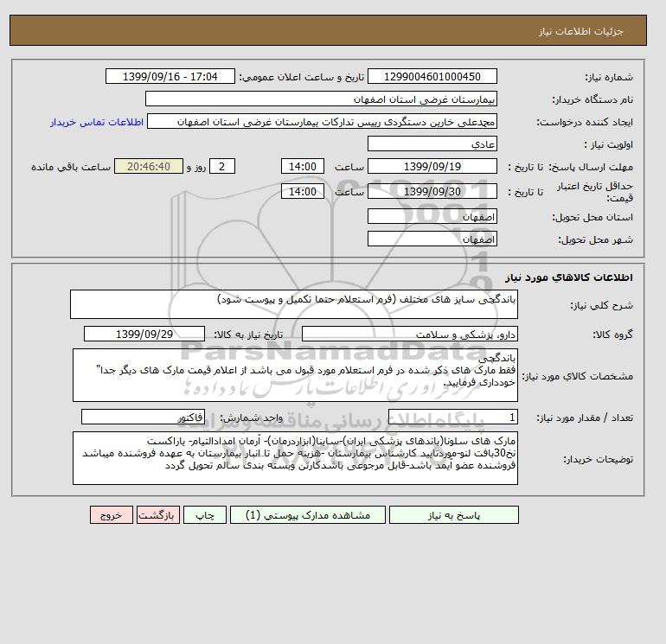
Task: Click the شماره نیاز label
Action: click(609, 77)
